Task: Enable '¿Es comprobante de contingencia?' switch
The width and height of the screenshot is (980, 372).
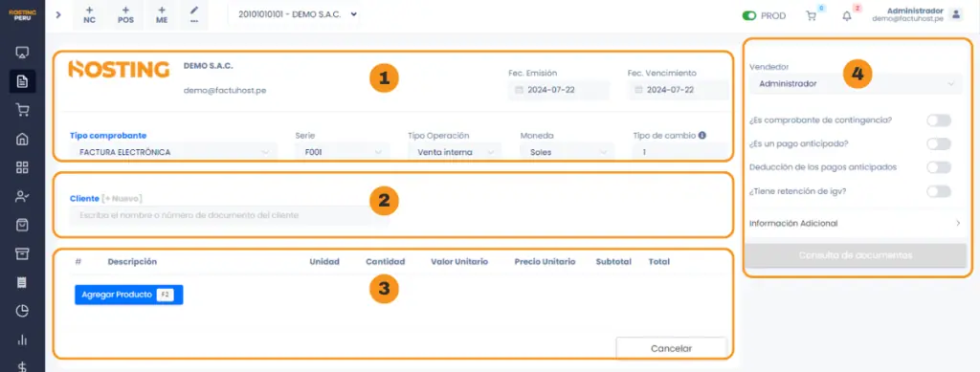Action: (x=939, y=120)
